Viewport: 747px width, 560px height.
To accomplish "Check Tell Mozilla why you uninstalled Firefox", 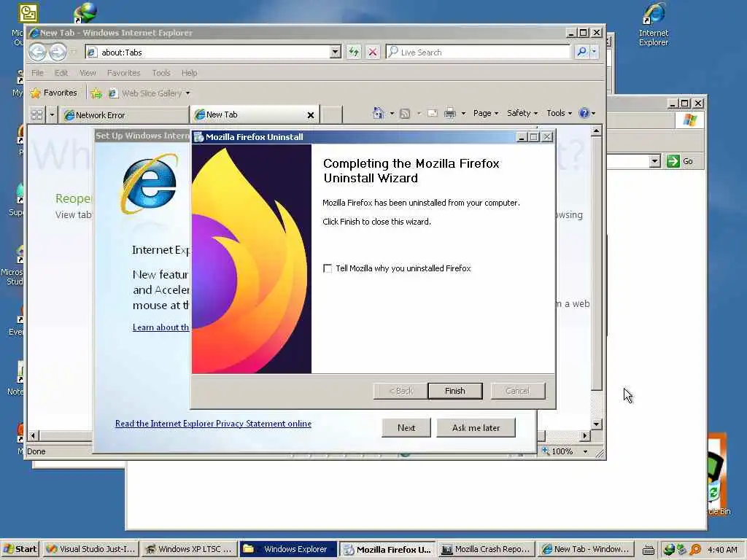I will [x=328, y=268].
